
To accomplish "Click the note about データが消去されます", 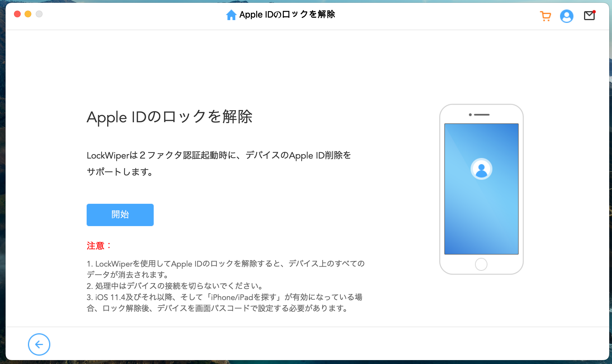I will 226,269.
